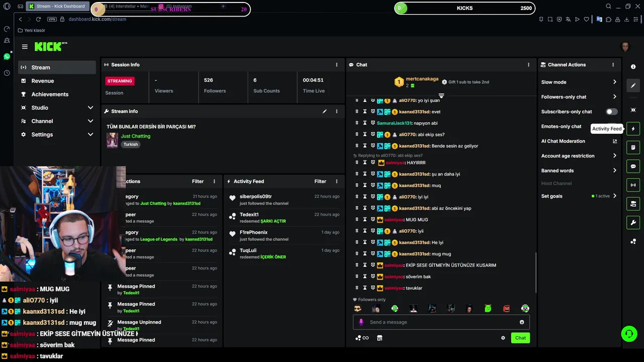Open Filter in the Mod Actions panel
Image resolution: width=644 pixels, height=362 pixels.
tap(198, 182)
